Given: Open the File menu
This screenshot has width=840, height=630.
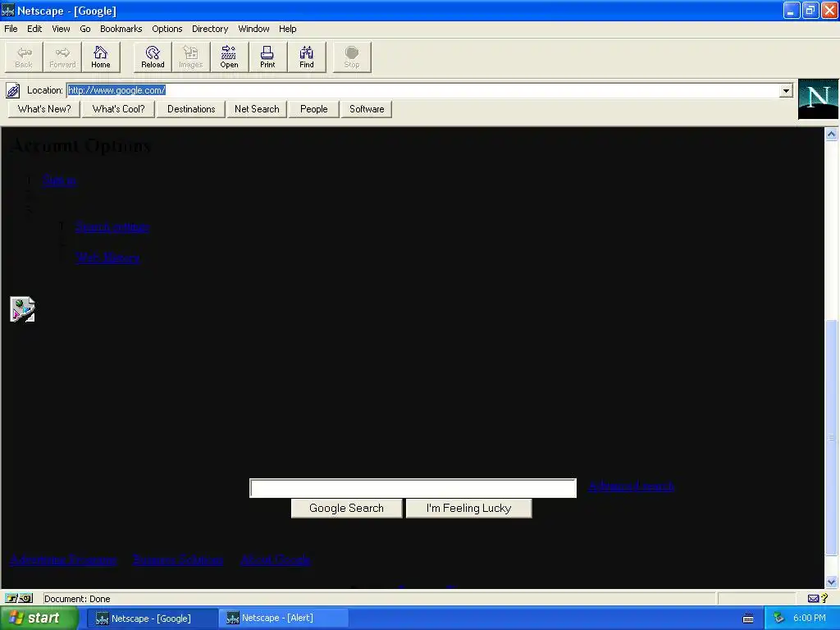Looking at the screenshot, I should [x=11, y=29].
